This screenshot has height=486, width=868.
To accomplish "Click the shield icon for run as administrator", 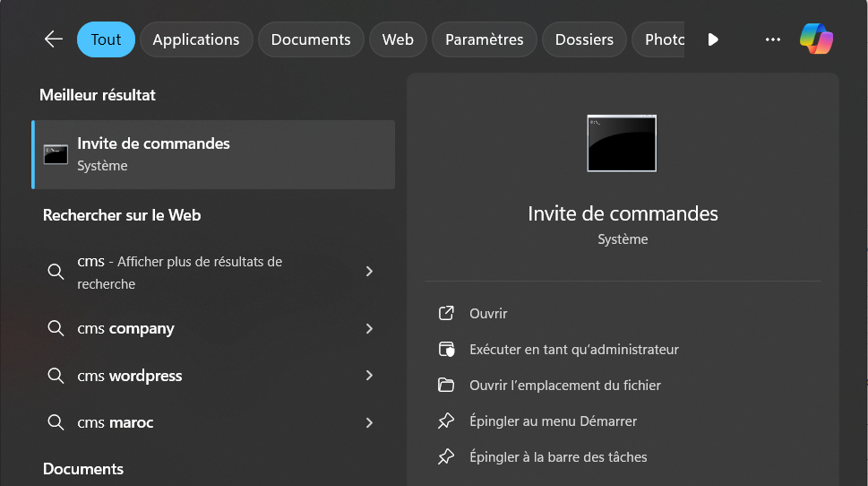I will tap(446, 350).
